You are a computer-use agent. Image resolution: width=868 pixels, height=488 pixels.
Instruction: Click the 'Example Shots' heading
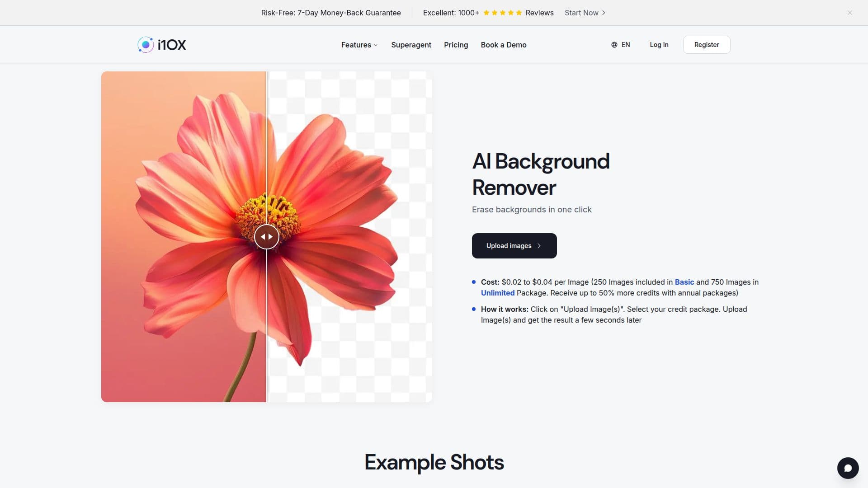click(x=434, y=462)
